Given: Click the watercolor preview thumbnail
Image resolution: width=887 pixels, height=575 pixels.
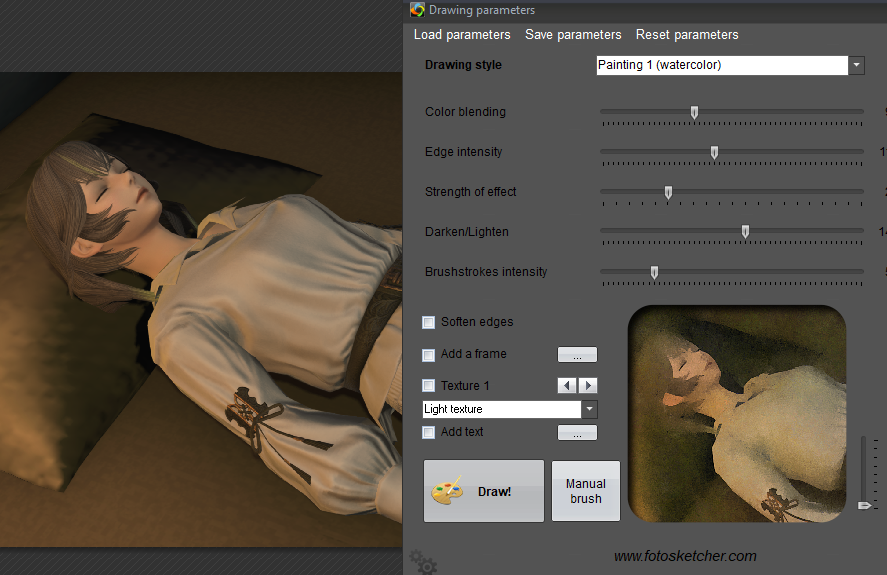Looking at the screenshot, I should click(737, 414).
